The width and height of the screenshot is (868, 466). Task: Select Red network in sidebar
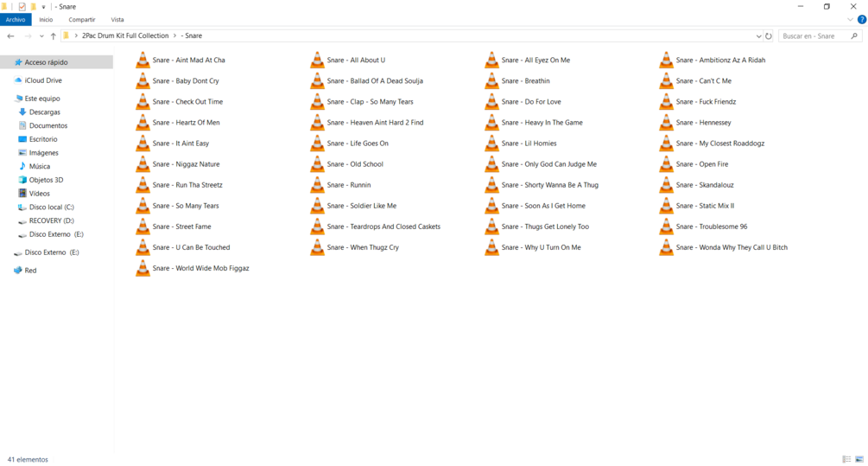30,271
